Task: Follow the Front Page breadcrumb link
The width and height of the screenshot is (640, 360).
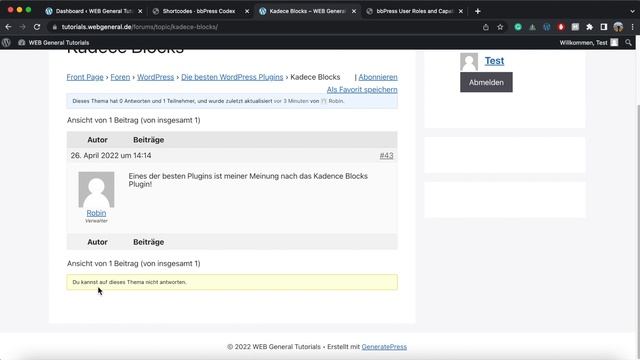Action: 85,77
